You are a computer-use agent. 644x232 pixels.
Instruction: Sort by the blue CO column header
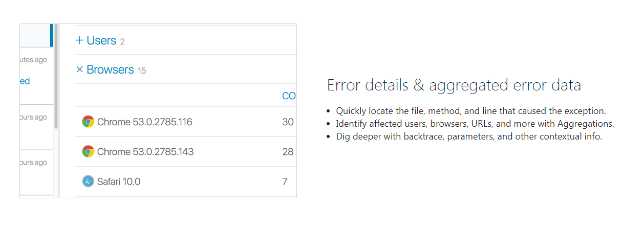click(x=289, y=96)
